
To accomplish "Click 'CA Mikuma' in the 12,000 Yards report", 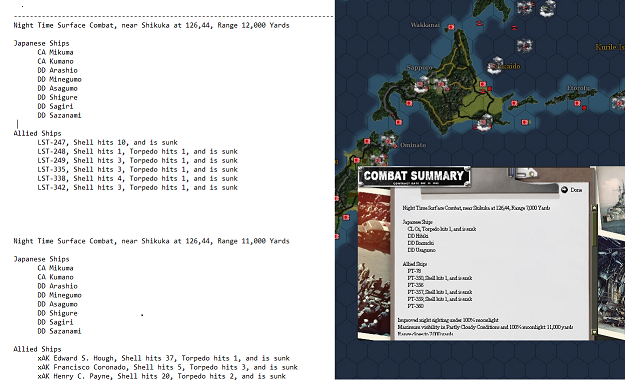I will click(55, 52).
